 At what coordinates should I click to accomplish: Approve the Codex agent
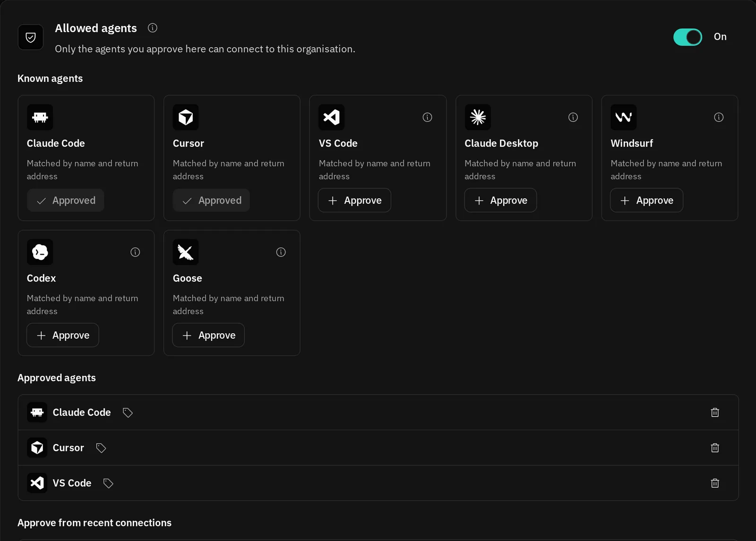[63, 335]
